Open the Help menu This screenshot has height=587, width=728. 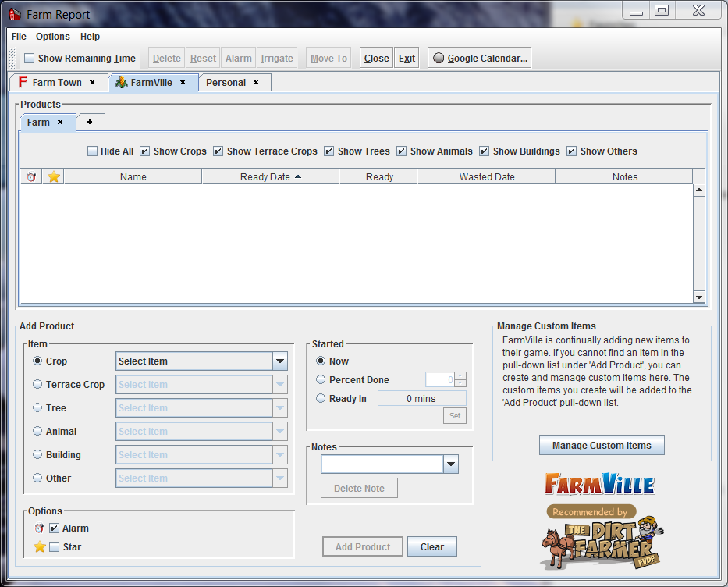(x=90, y=36)
